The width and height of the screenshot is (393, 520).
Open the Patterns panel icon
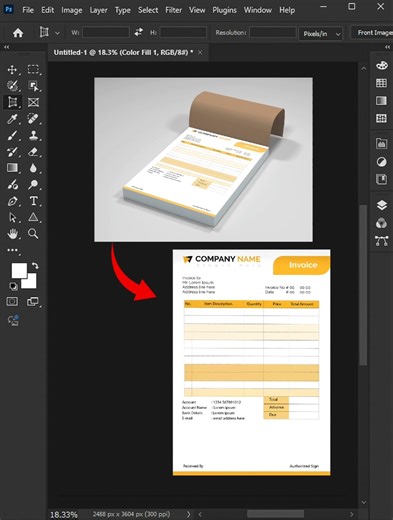point(382,118)
